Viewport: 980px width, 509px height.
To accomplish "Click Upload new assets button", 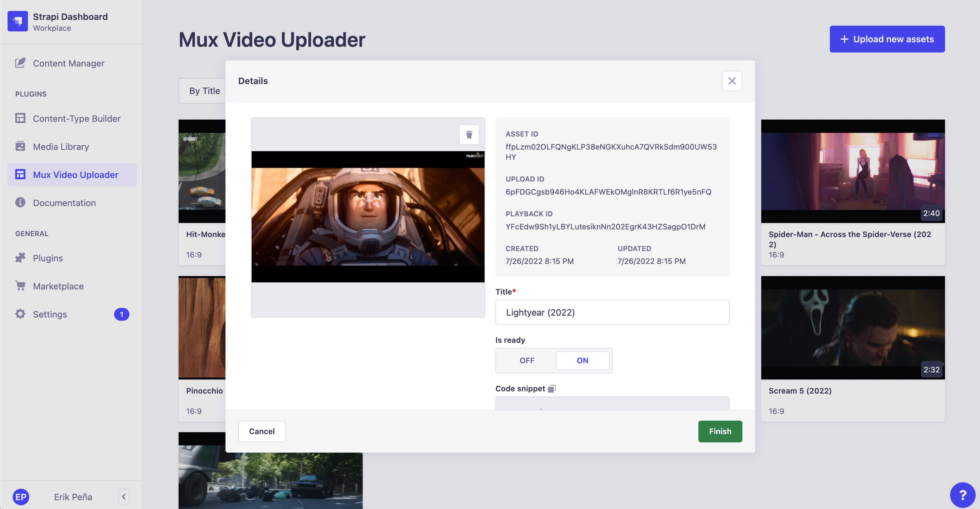I will tap(887, 39).
